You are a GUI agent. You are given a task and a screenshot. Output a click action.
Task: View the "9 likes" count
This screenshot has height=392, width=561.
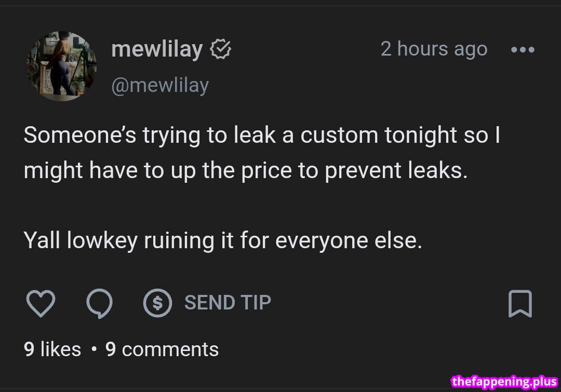click(52, 349)
